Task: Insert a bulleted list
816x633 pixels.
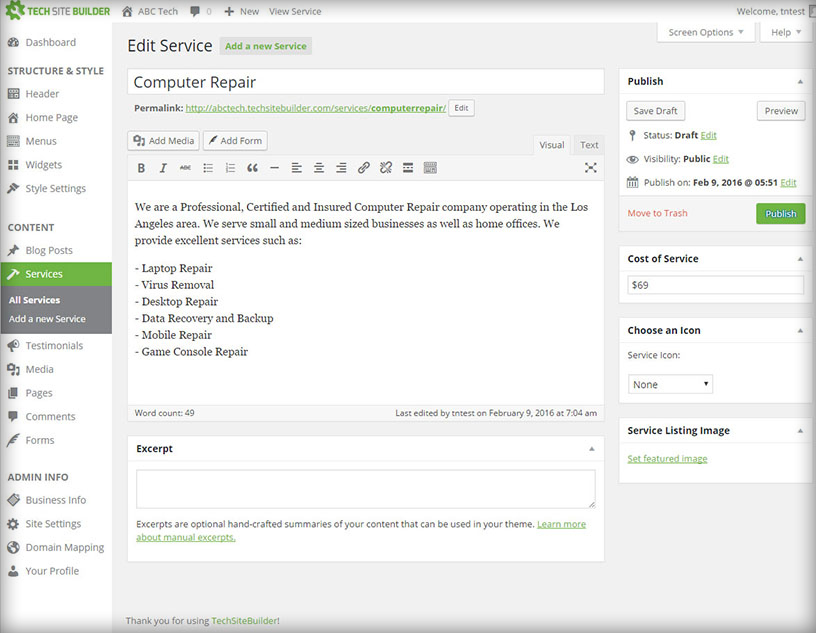Action: coord(208,167)
